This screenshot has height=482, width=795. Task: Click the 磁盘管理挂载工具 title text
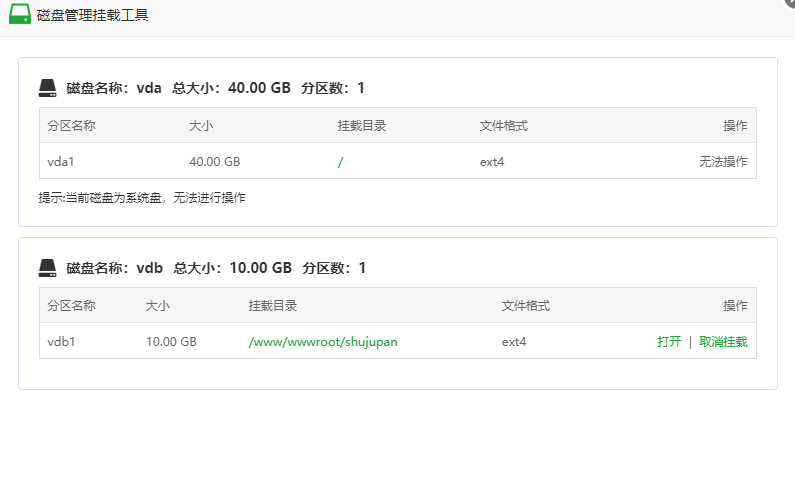[x=92, y=15]
